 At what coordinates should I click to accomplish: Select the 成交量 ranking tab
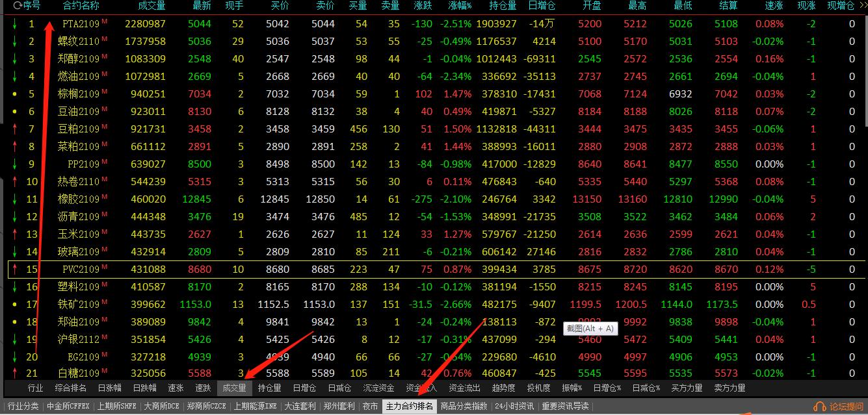tap(234, 388)
